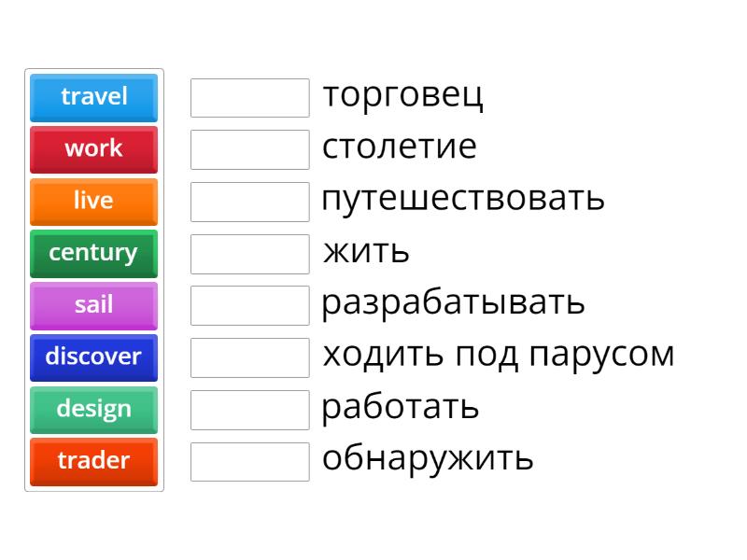Pick the orange 'live' word tile
Screen dimensions: 747x560
click(93, 202)
